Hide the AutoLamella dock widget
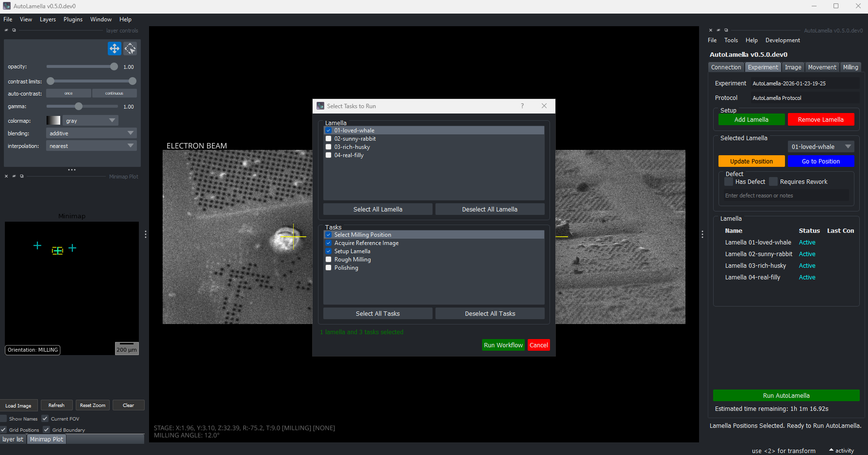This screenshot has width=868, height=455. point(718,30)
